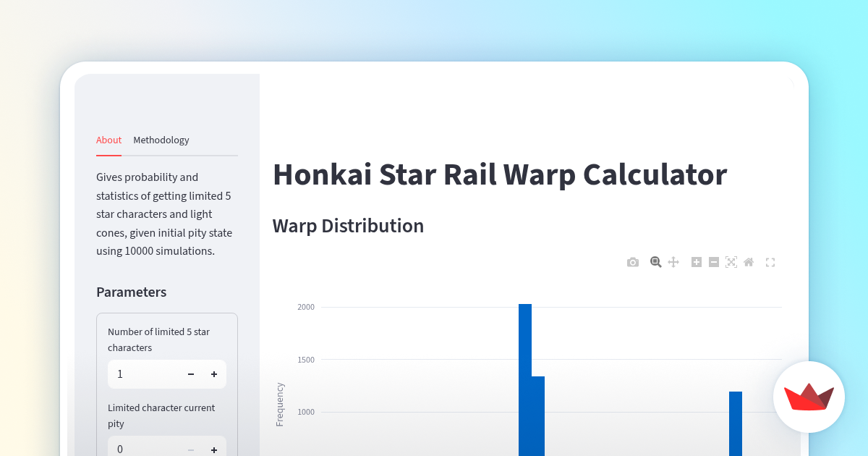The image size is (868, 456).
Task: Decrease limited character current pity value
Action: pyautogui.click(x=191, y=449)
